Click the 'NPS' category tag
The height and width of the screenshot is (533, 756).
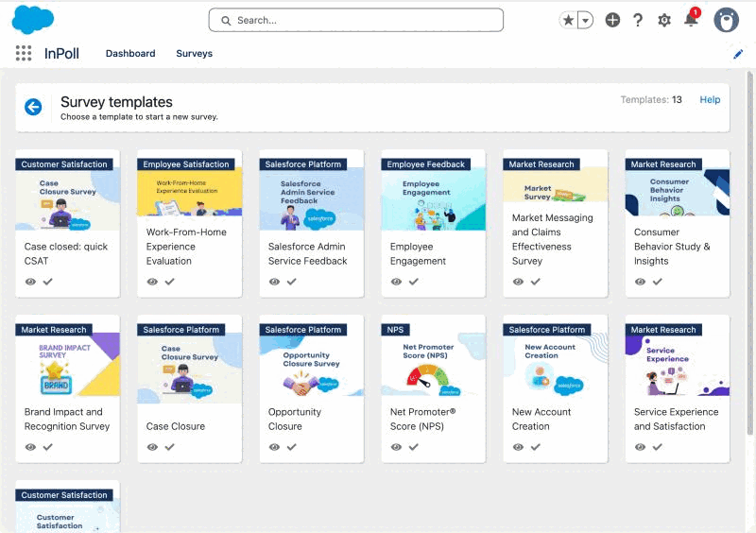coord(395,330)
